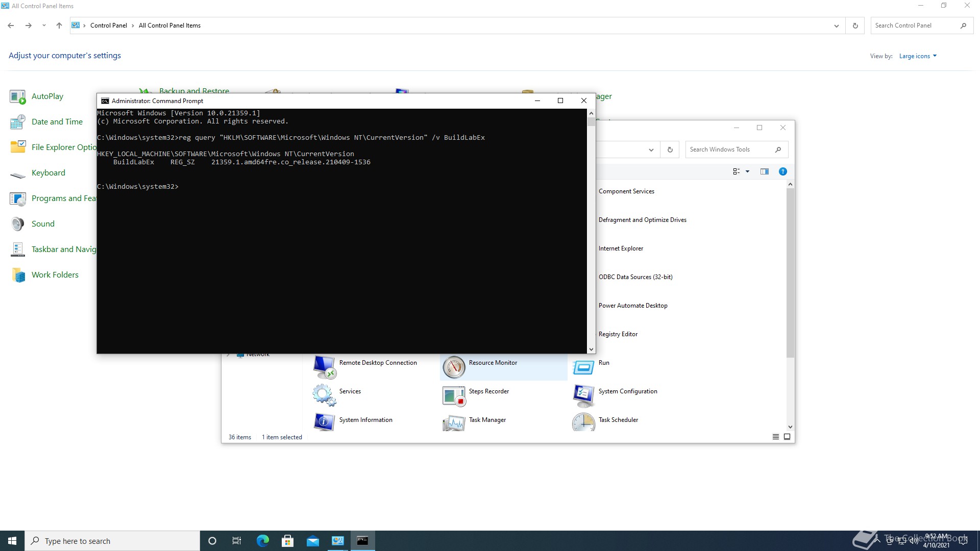
Task: Open the Task Manager icon
Action: [454, 422]
